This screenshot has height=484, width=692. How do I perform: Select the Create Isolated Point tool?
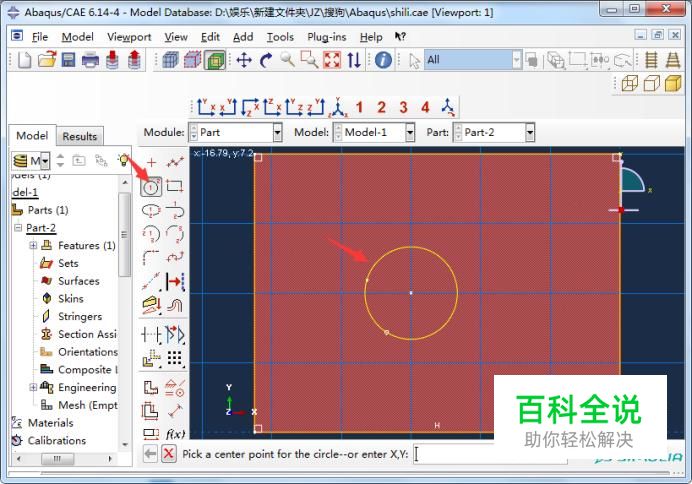(x=151, y=163)
